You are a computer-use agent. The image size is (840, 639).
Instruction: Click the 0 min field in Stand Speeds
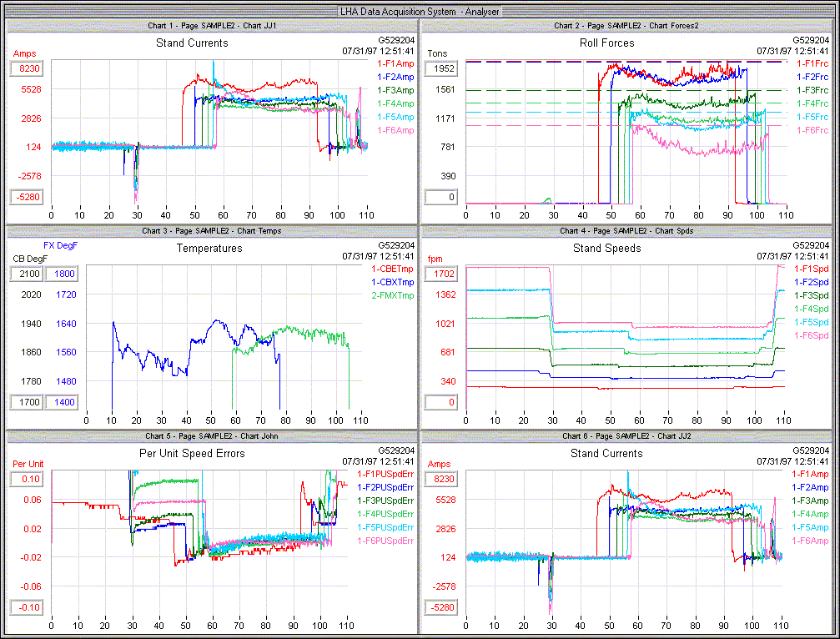pyautogui.click(x=441, y=402)
